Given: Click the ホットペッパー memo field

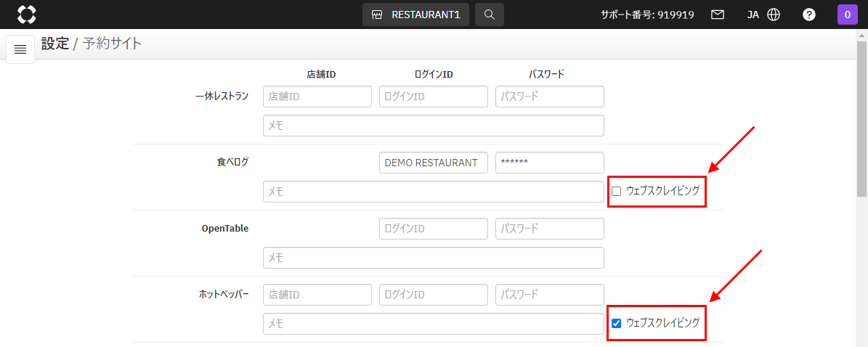Looking at the screenshot, I should 434,324.
